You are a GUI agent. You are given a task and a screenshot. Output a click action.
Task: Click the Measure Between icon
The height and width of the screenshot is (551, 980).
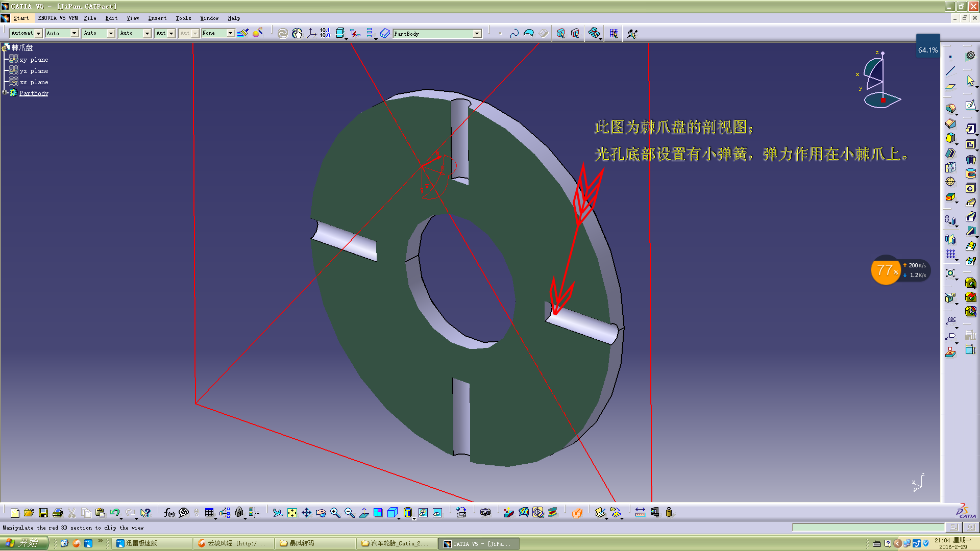point(640,513)
